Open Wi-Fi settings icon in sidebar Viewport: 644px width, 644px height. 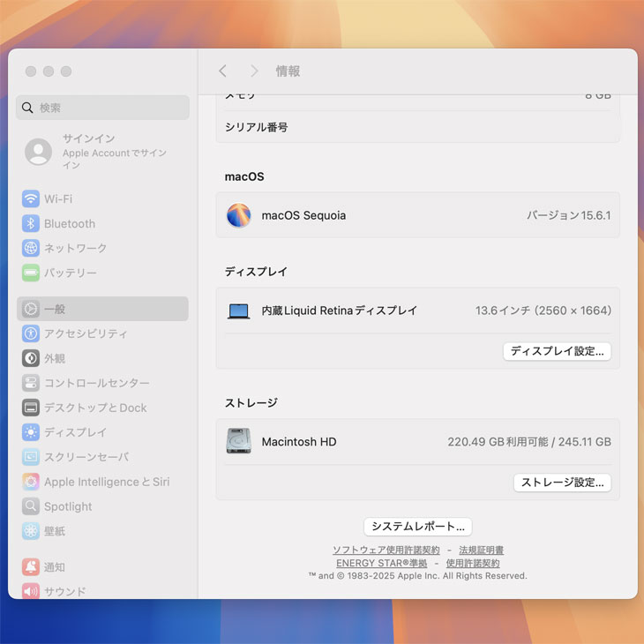[31, 198]
